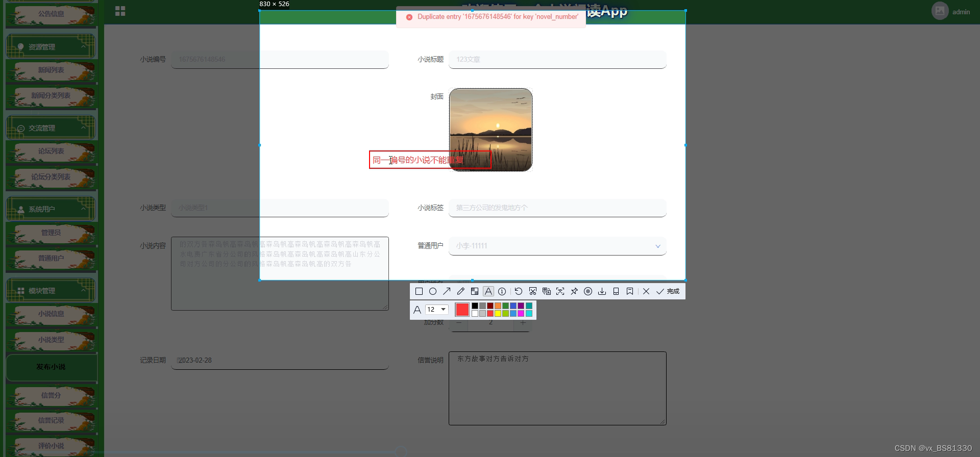Open the 论坛分类列表 sidebar item
The width and height of the screenshot is (980, 457).
51,177
